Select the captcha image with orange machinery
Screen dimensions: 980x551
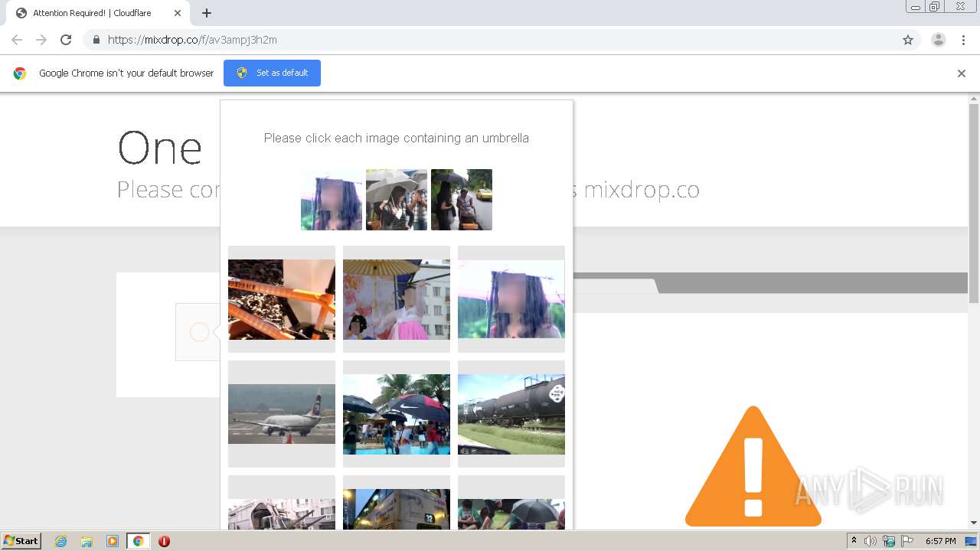point(282,299)
